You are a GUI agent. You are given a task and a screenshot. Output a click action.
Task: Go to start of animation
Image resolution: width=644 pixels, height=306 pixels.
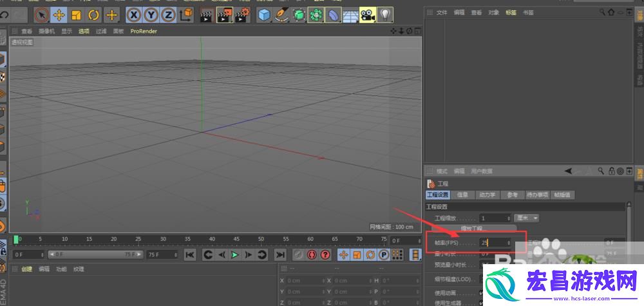click(x=190, y=255)
